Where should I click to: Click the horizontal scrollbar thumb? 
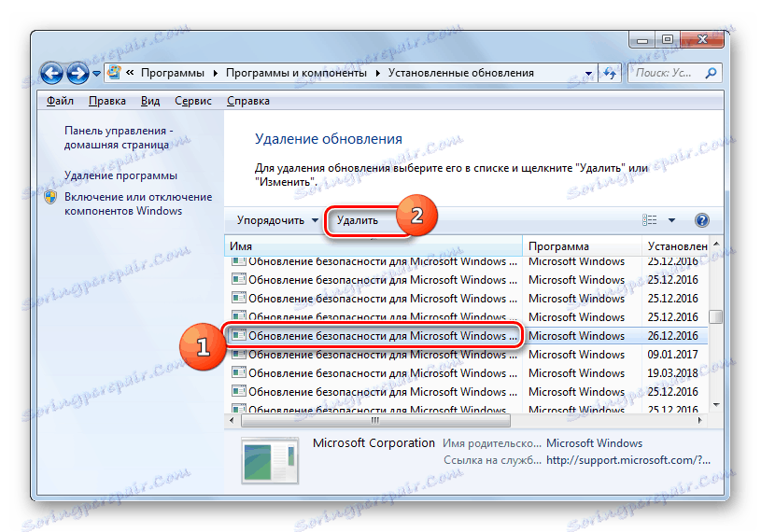coord(375,420)
